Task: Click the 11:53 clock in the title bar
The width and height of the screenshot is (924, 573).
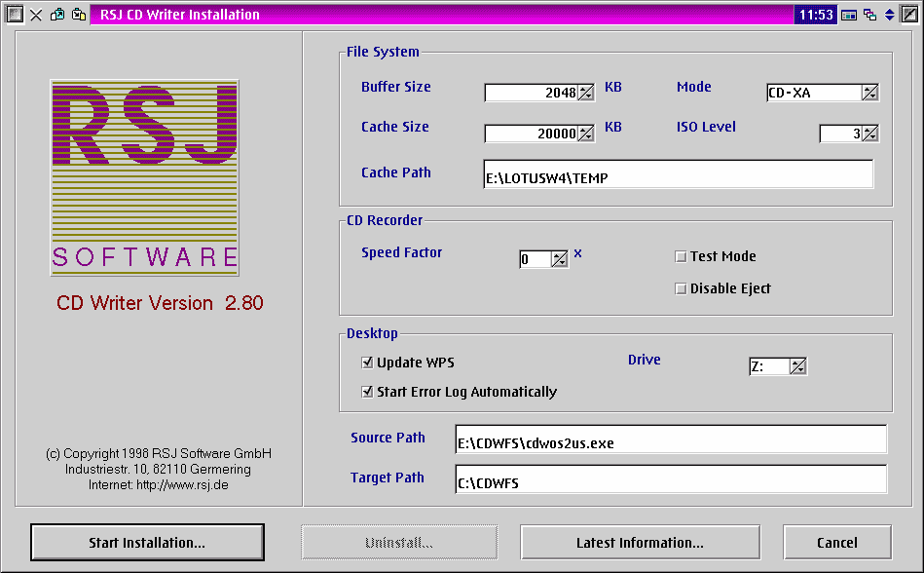Action: (816, 15)
